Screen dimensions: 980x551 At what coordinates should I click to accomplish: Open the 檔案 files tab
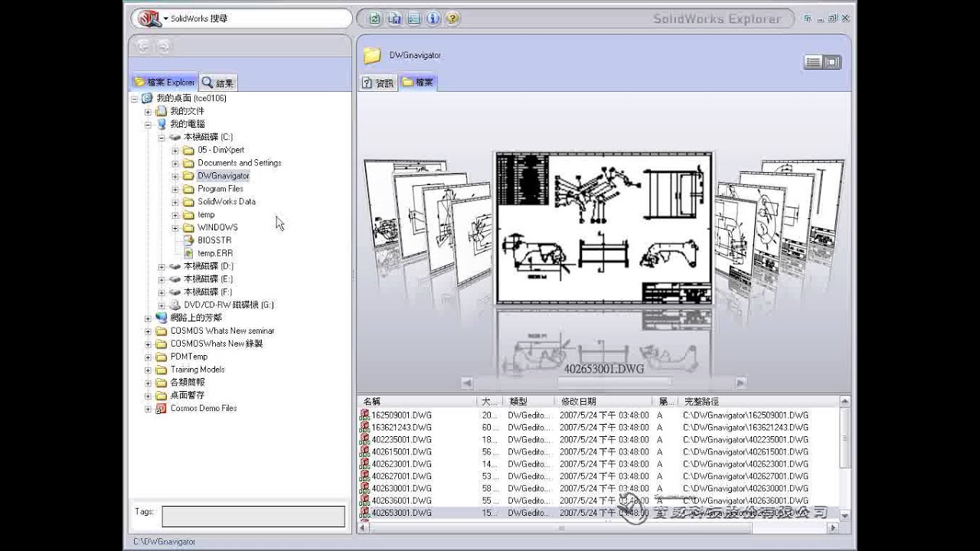[418, 82]
